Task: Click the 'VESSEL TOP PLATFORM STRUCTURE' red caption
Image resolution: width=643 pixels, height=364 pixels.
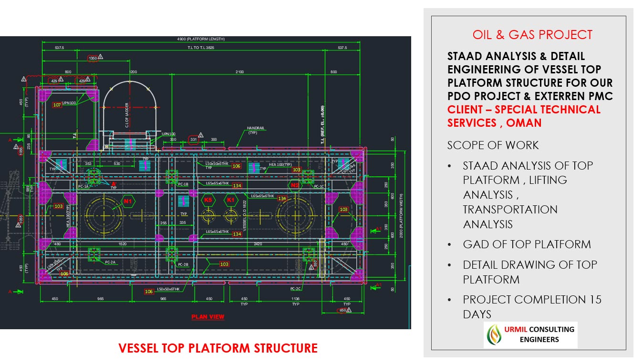Action: (x=218, y=348)
